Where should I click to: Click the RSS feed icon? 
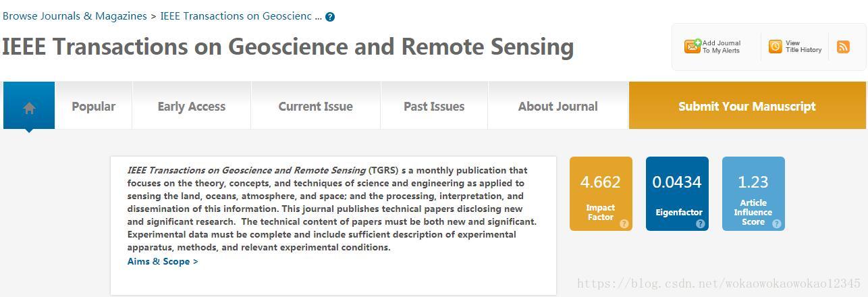coord(843,47)
